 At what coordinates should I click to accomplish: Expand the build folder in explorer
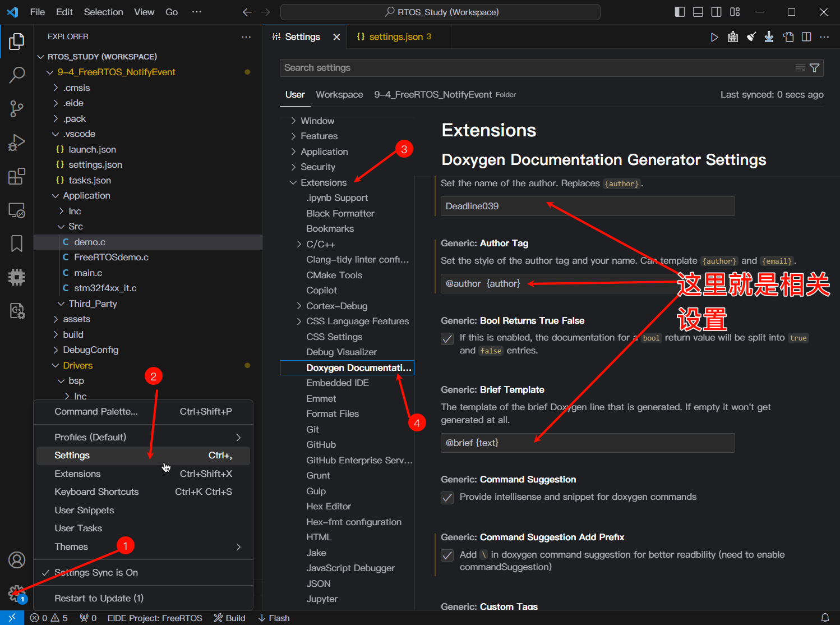(x=73, y=334)
